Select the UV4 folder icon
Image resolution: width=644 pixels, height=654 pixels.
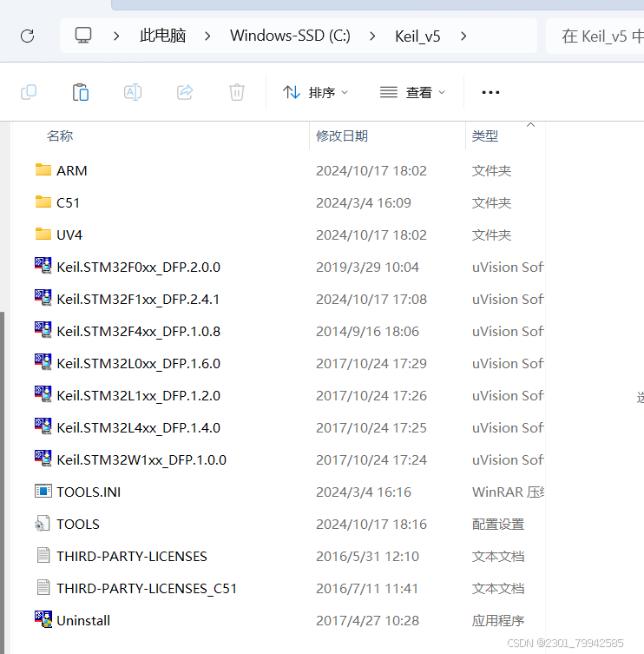(x=43, y=234)
